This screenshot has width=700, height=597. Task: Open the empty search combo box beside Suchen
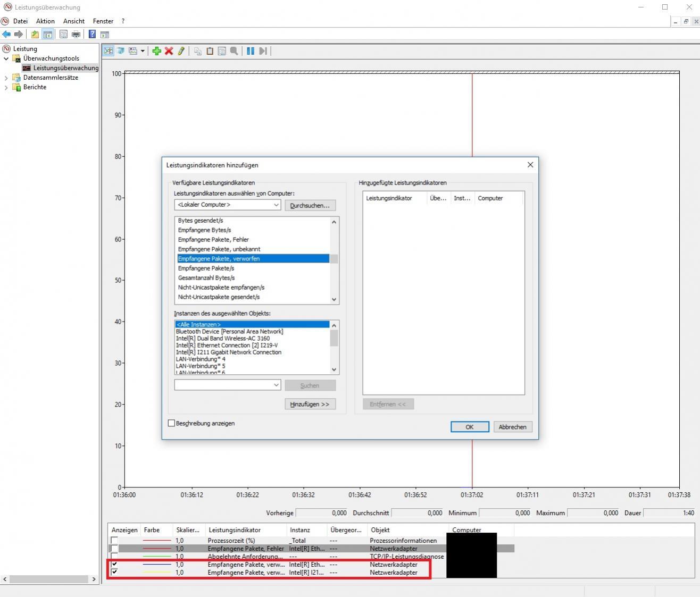[227, 385]
